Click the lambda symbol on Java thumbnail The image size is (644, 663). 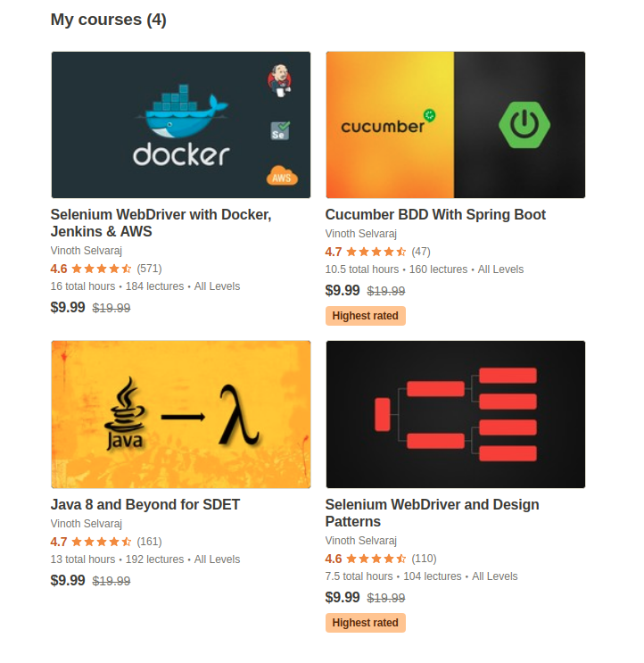[237, 415]
